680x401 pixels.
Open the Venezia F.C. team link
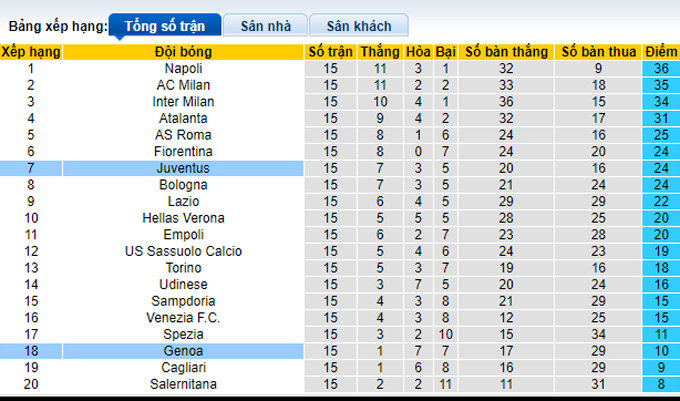[183, 318]
